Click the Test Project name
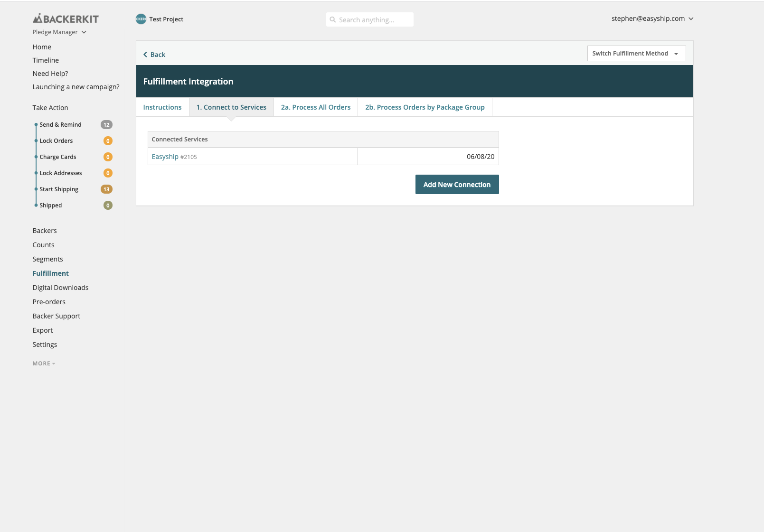This screenshot has height=532, width=764. click(x=166, y=19)
